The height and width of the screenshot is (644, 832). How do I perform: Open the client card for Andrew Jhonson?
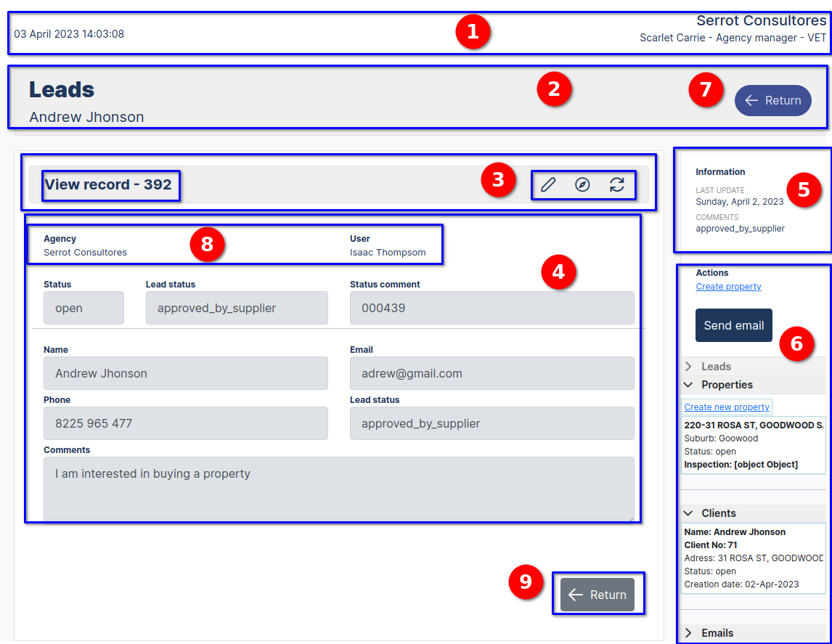coord(753,558)
